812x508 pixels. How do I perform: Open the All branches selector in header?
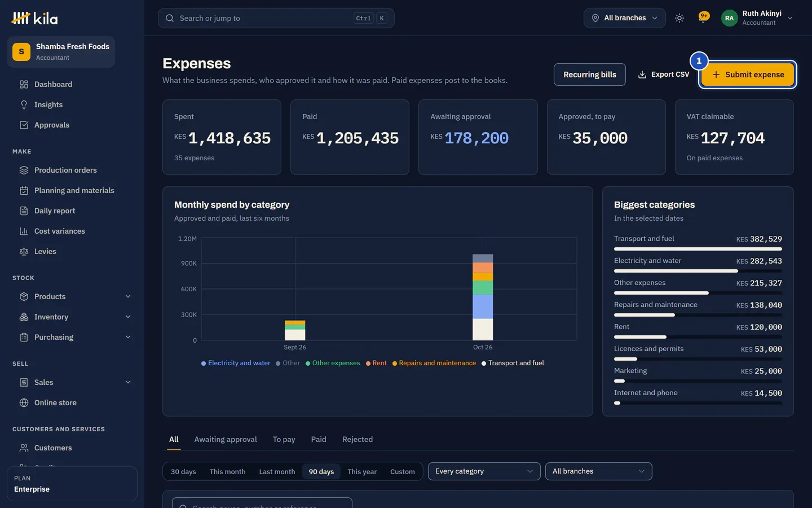click(625, 18)
